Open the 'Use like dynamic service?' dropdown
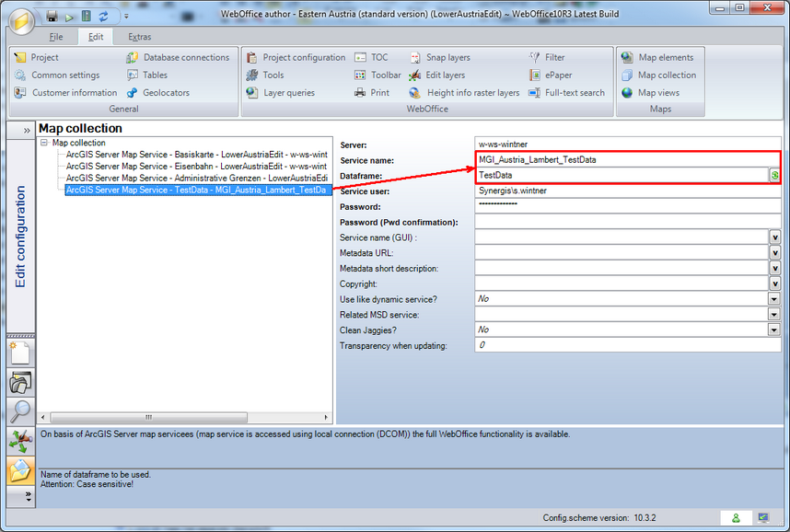Screen dimensions: 790x532 coord(774,298)
